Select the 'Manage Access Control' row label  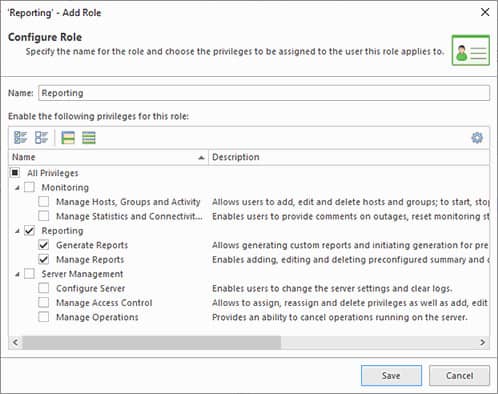click(104, 303)
